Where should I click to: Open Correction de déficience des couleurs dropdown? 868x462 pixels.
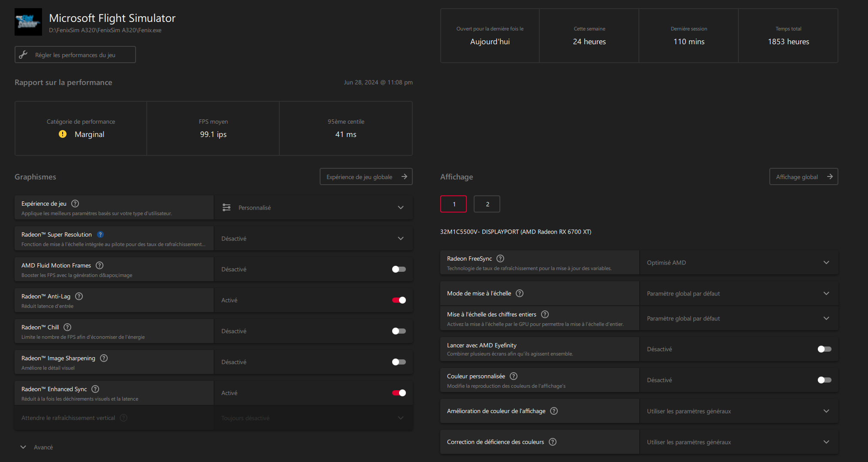[739, 442]
